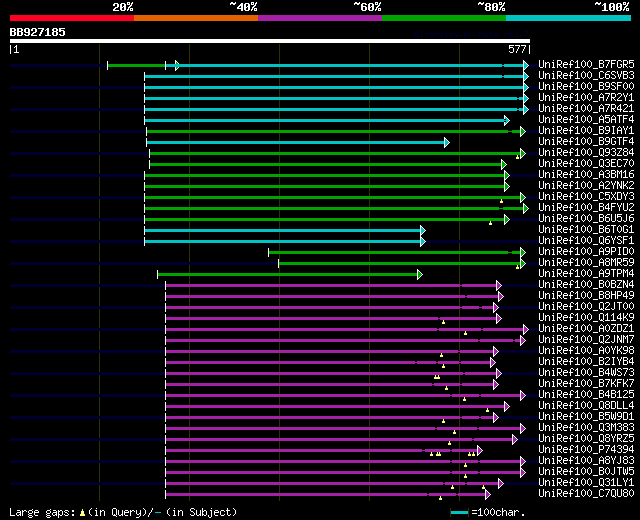640x520 pixels.
Task: Select the UniRef100_A5ATF4 entry
Action: coord(586,120)
